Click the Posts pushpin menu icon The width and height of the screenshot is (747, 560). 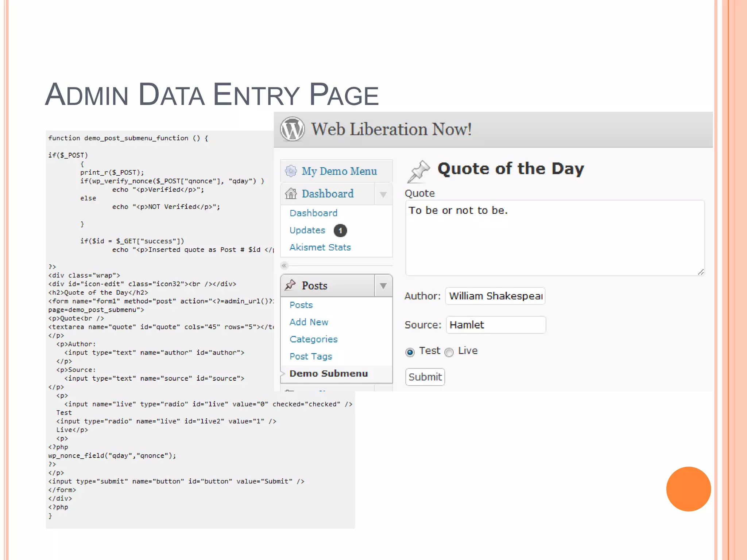[x=290, y=285]
